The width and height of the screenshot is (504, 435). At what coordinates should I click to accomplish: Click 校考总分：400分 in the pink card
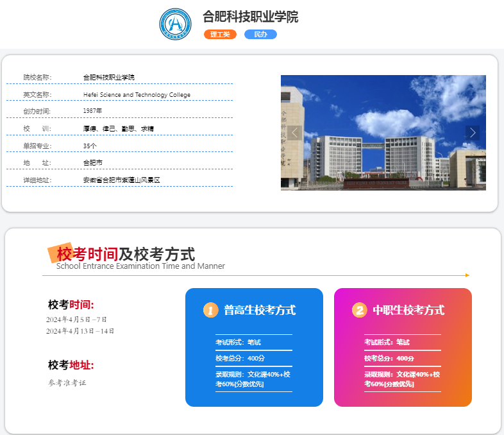pyautogui.click(x=389, y=358)
